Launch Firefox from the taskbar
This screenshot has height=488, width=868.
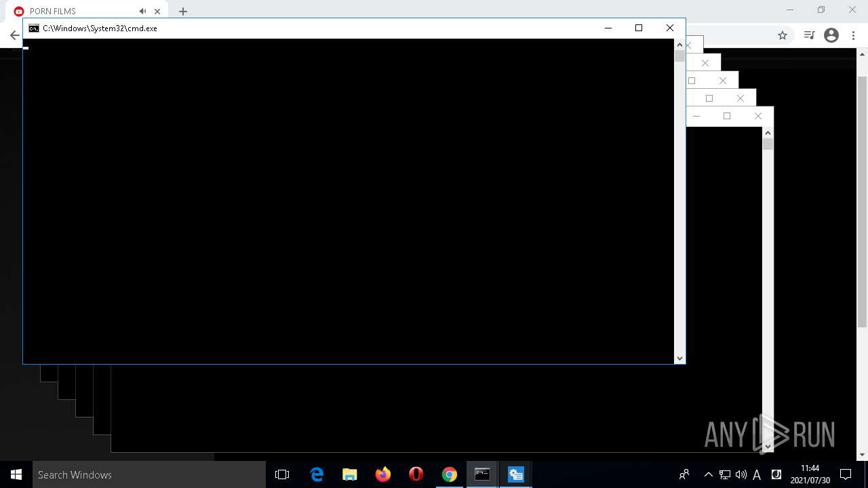click(383, 474)
